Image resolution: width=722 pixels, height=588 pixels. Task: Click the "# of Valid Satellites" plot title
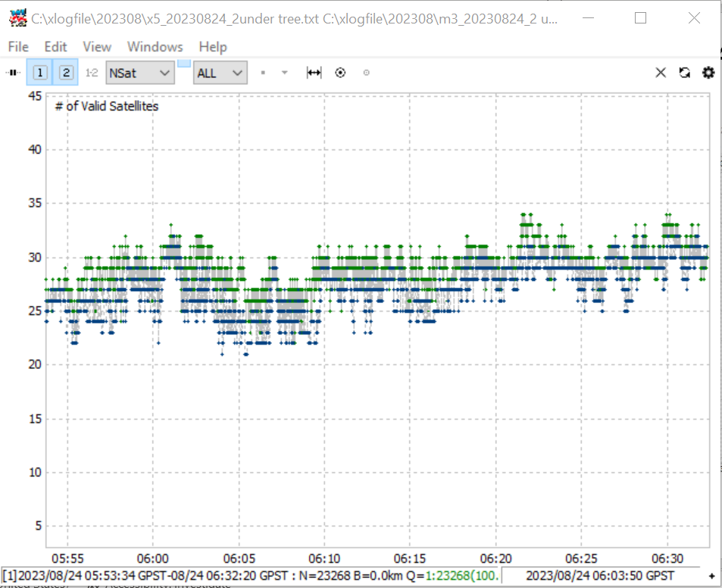coord(107,106)
